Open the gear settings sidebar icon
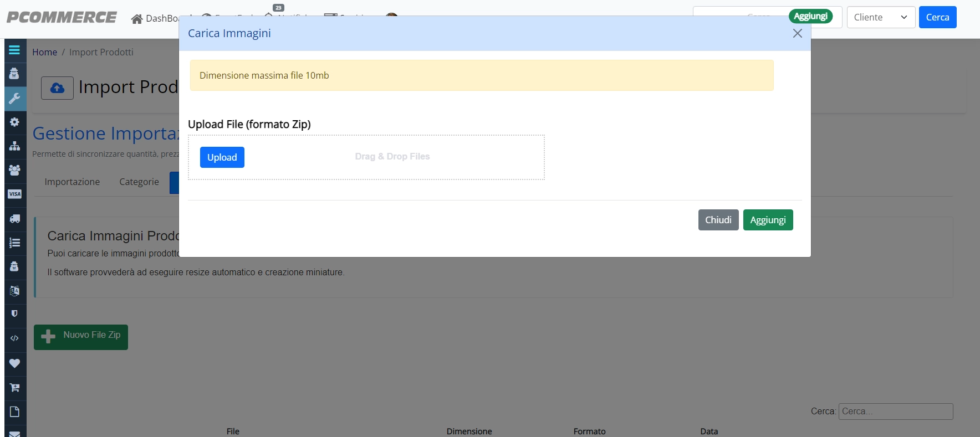 (x=14, y=122)
